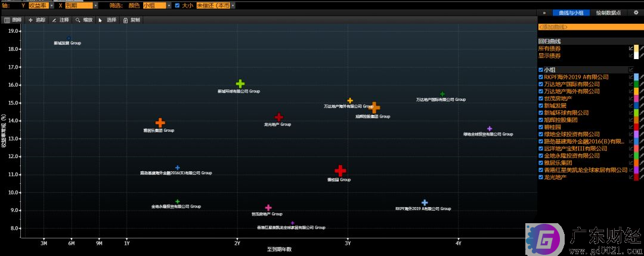This screenshot has width=644, height=256.
Task: Pick the Select (选择) pointer tool
Action: (107, 20)
